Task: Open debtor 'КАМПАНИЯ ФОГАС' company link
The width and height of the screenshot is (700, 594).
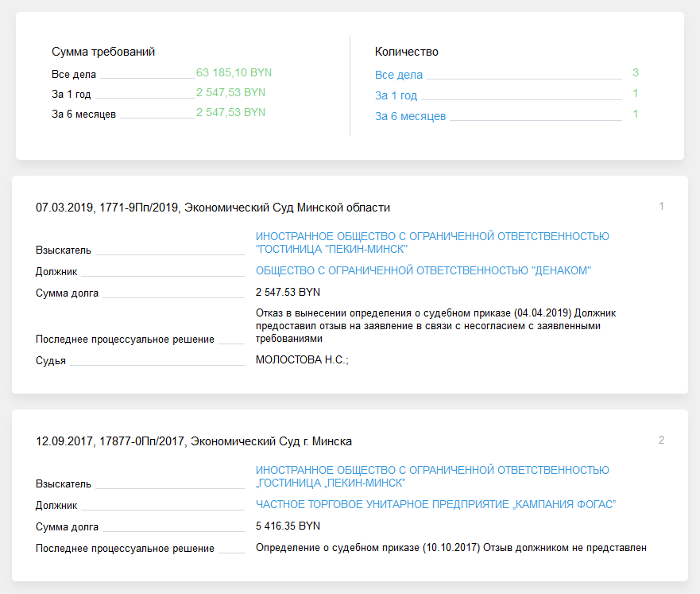Action: point(435,505)
